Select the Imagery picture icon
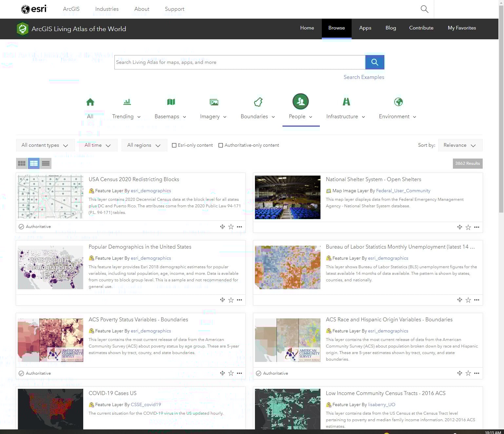 tap(214, 102)
